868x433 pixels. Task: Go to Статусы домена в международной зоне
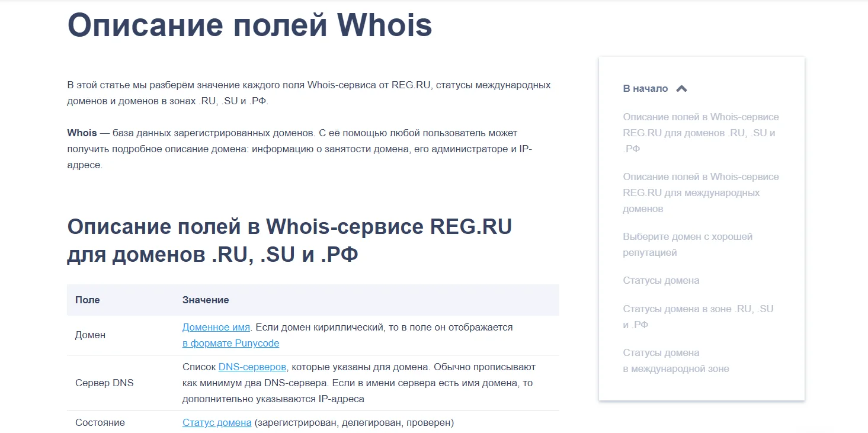point(676,361)
